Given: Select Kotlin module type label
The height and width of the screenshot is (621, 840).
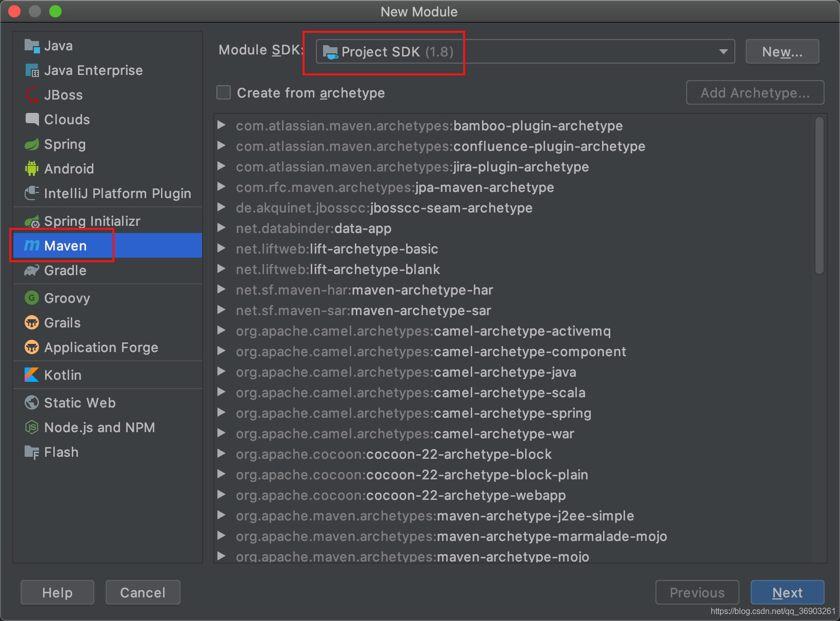Looking at the screenshot, I should 63,375.
